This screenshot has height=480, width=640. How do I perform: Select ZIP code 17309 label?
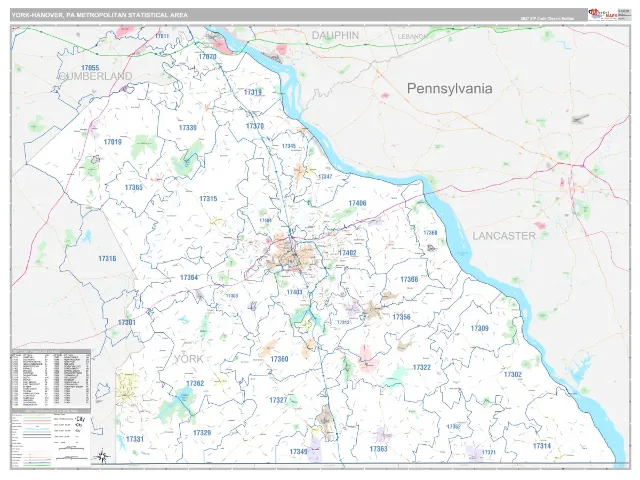coord(480,328)
